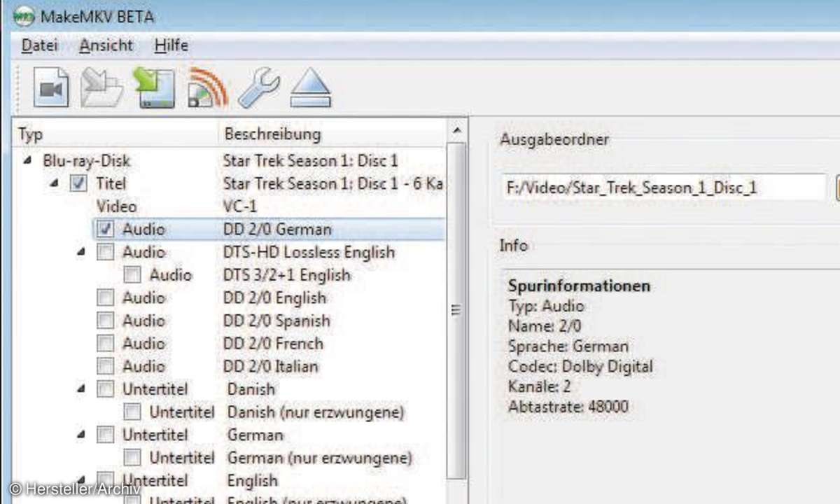Select 'Star Trek Season 1: Disc 1' disc description

point(311,161)
